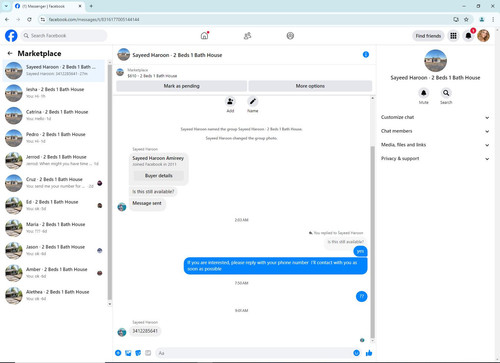Open the Facebook home icon
The width and height of the screenshot is (500, 363).
pyautogui.click(x=204, y=35)
